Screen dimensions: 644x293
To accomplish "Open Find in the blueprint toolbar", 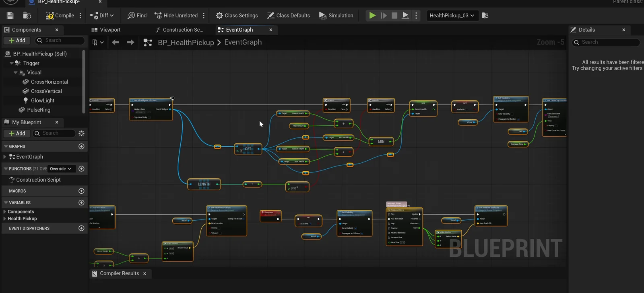I will click(x=137, y=16).
